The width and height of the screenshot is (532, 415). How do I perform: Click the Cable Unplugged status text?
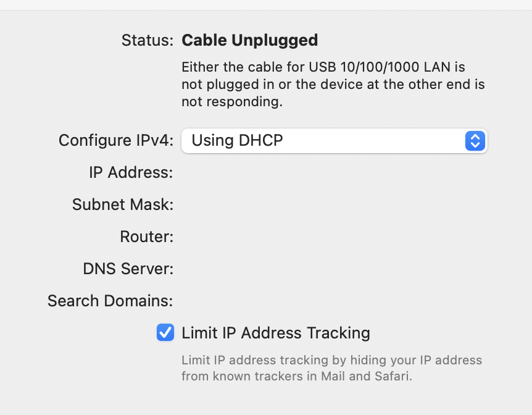click(x=249, y=41)
